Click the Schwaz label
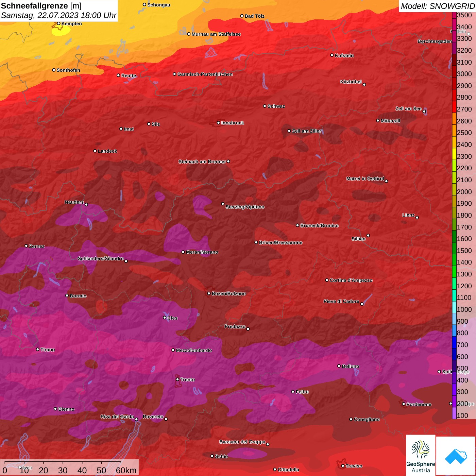The image size is (476, 476). click(x=276, y=106)
